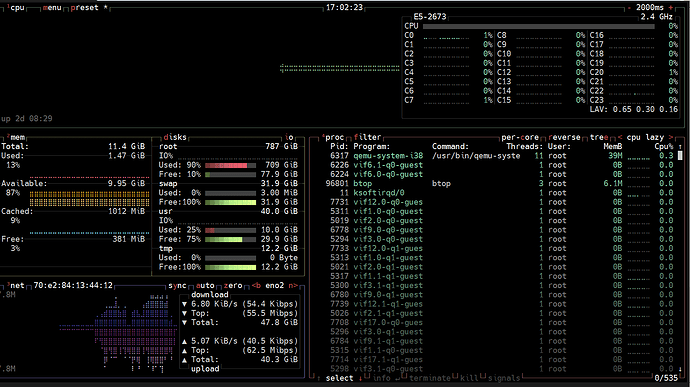
Task: Open signals list for process
Action: pyautogui.click(x=503, y=378)
